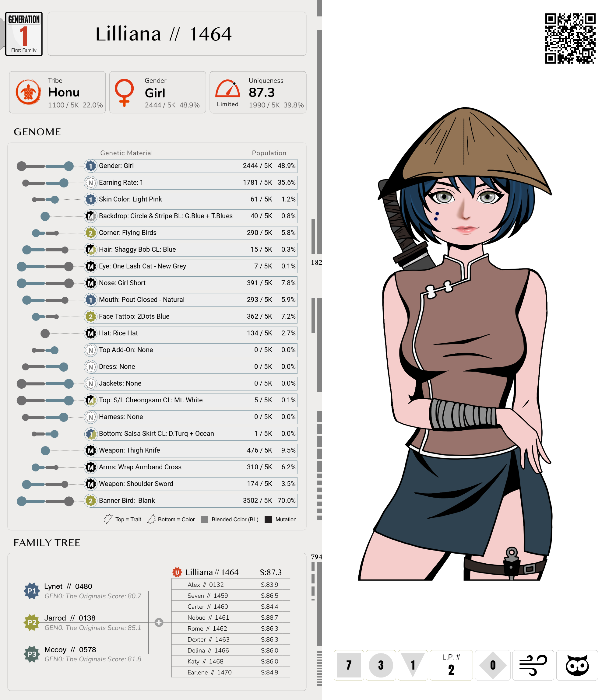Click the gene slider for Gender: Girl
The width and height of the screenshot is (609, 700).
(45, 166)
